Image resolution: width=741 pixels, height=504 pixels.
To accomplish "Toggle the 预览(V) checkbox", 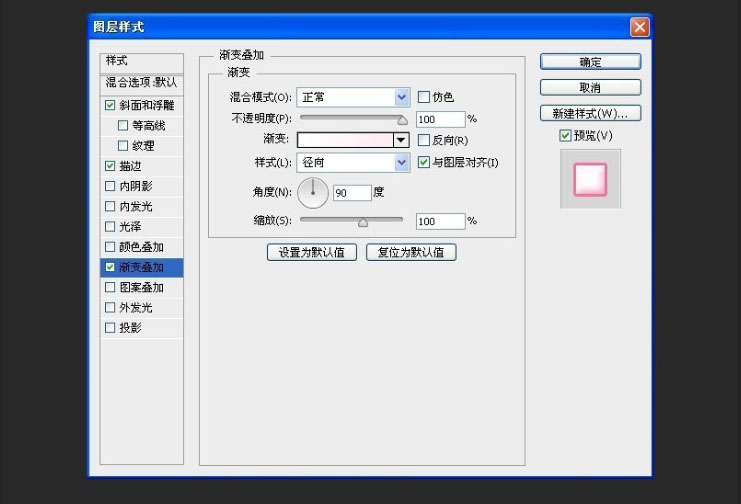I will [565, 136].
